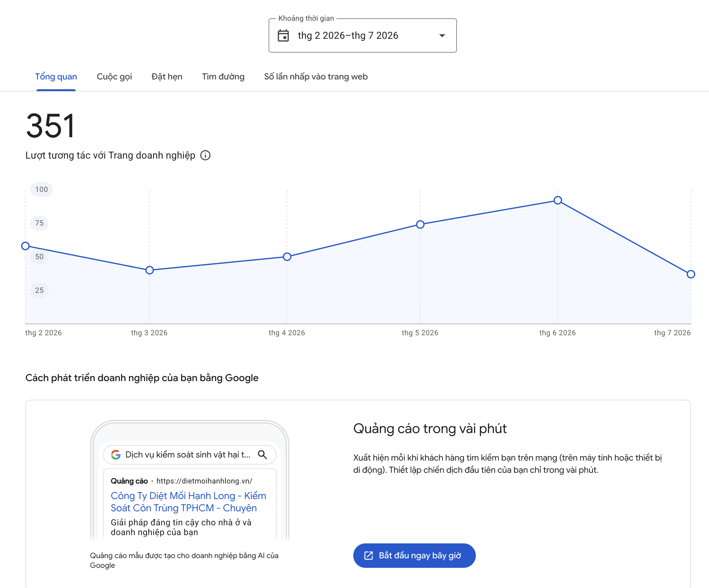Switch to the Tìm đường tab

click(x=223, y=77)
